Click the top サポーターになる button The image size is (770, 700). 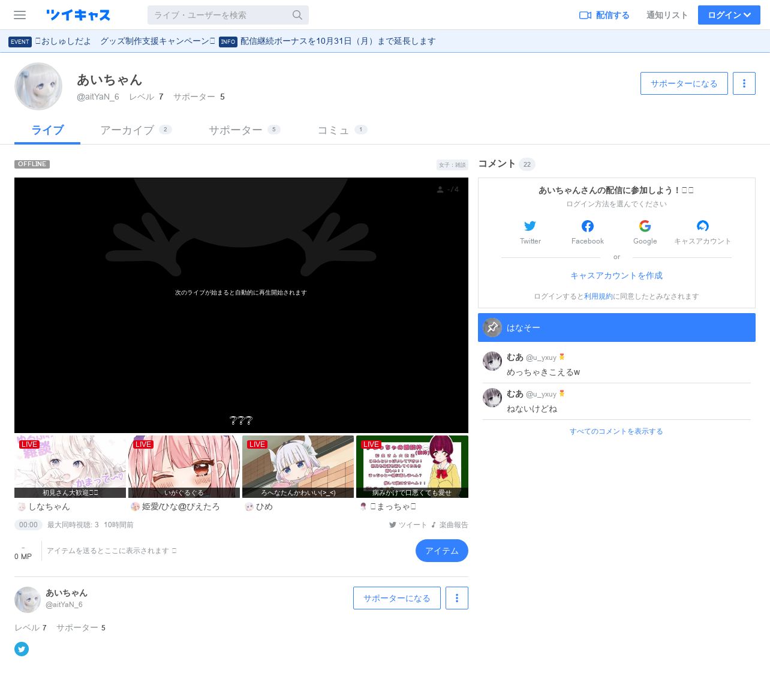coord(684,83)
